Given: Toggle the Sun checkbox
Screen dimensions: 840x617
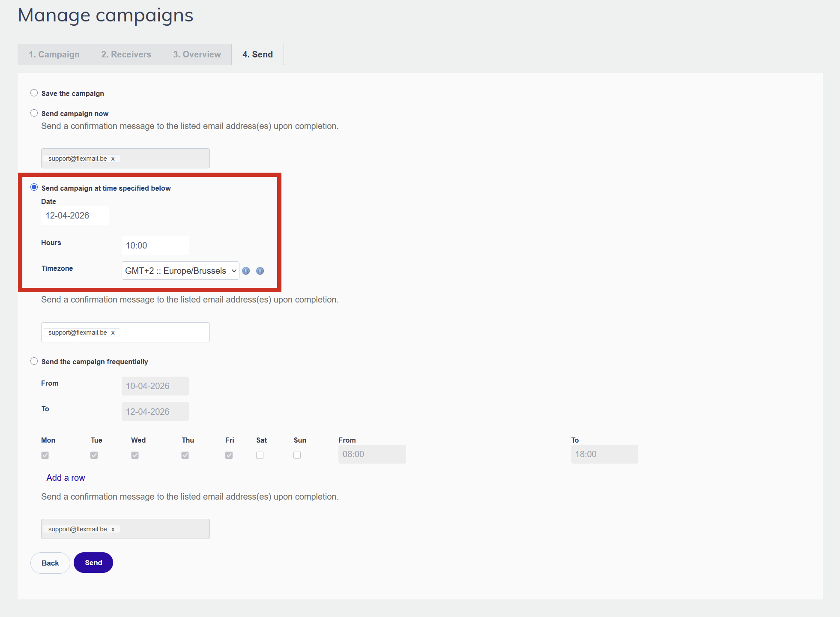Looking at the screenshot, I should (297, 455).
